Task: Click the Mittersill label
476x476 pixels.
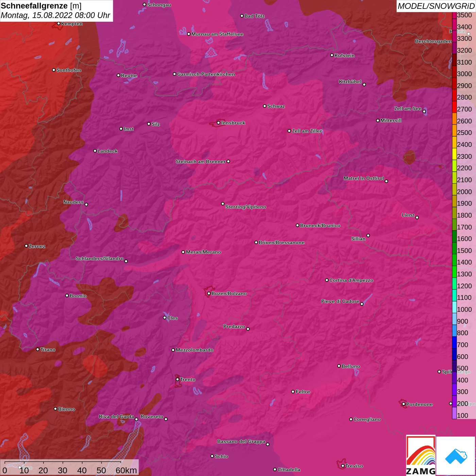Action: 391,120
